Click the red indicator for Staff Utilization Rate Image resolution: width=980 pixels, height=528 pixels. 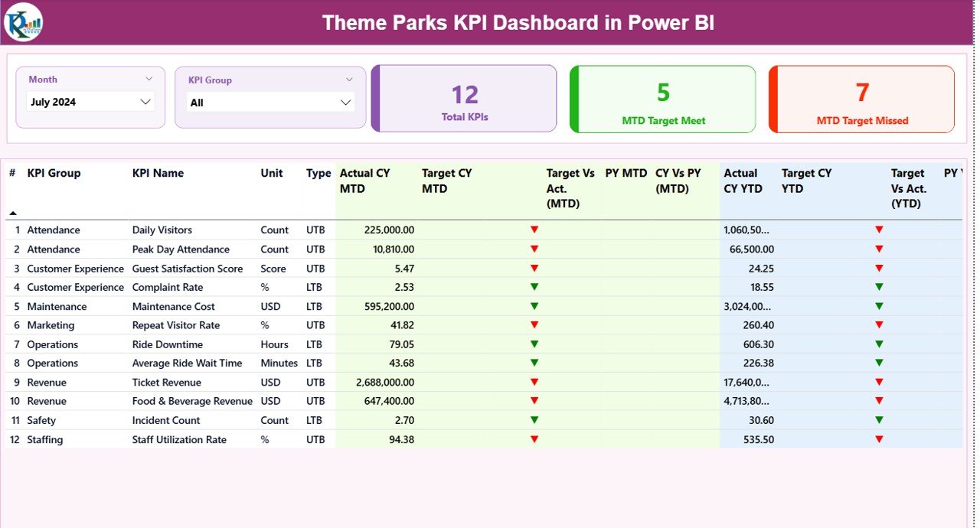tap(534, 439)
